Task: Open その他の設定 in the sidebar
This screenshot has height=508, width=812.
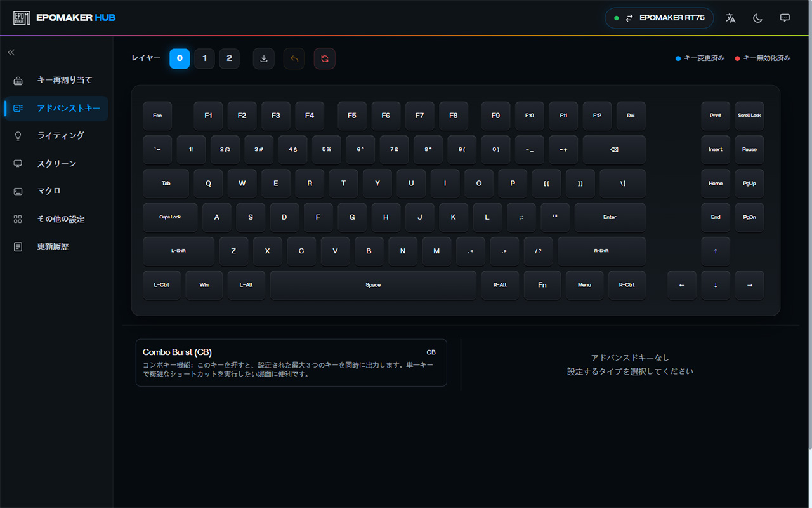Action: [x=56, y=219]
